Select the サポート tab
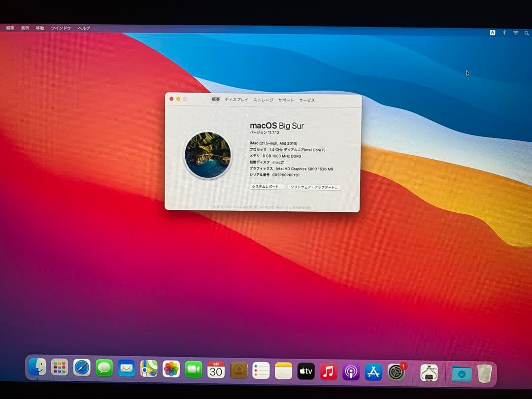Viewport: 532px width, 399px height. click(x=285, y=100)
